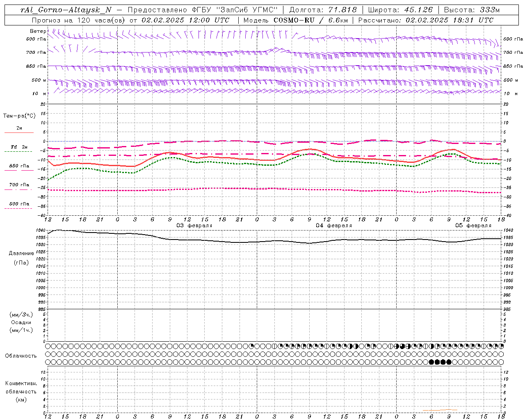Screen dimensions: 525x420
Task: Click the (гПа) unit label under Давление
Action: 21,262
